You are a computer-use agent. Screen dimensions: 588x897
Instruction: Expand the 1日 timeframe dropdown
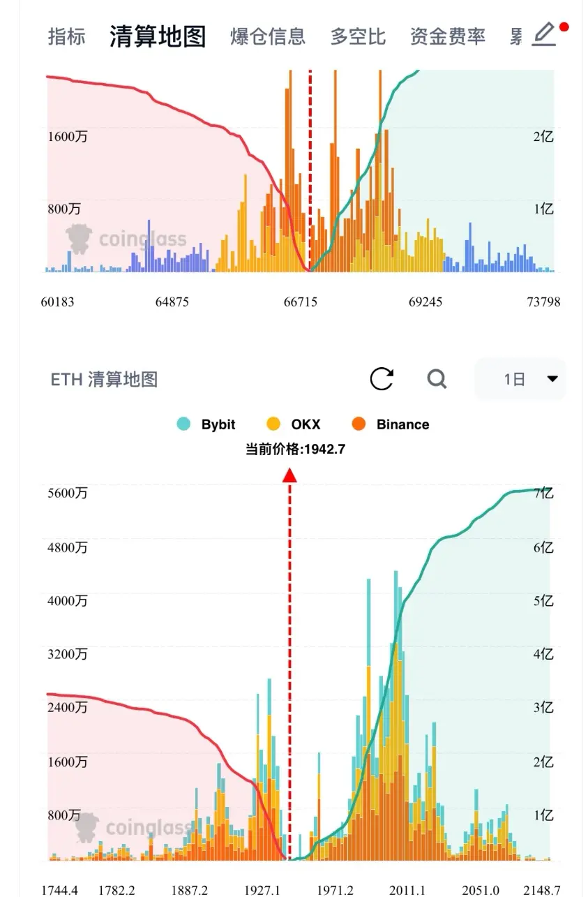coord(520,379)
